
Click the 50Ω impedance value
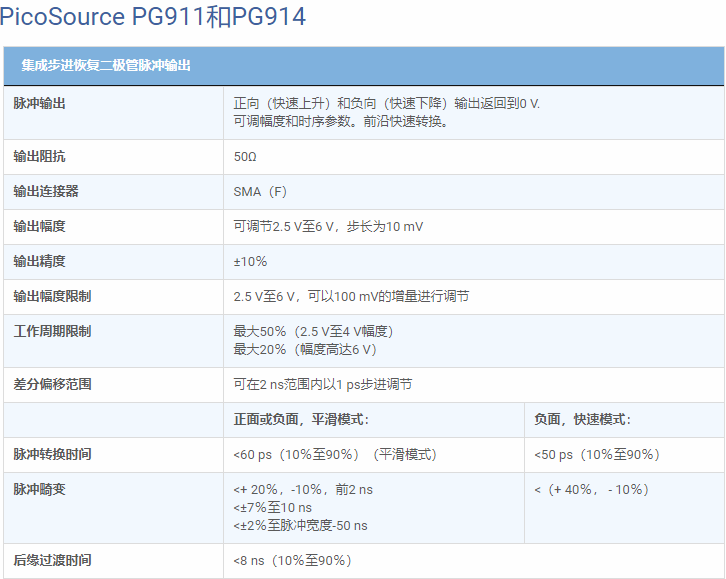[x=245, y=157]
